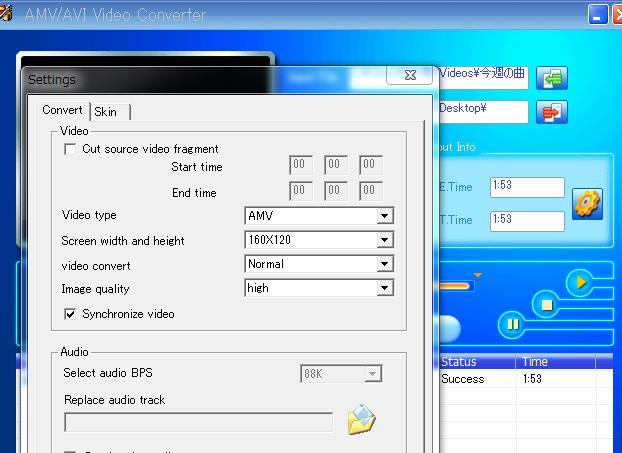The width and height of the screenshot is (622, 453).
Task: Open settings with the orange gear icon
Action: [587, 204]
